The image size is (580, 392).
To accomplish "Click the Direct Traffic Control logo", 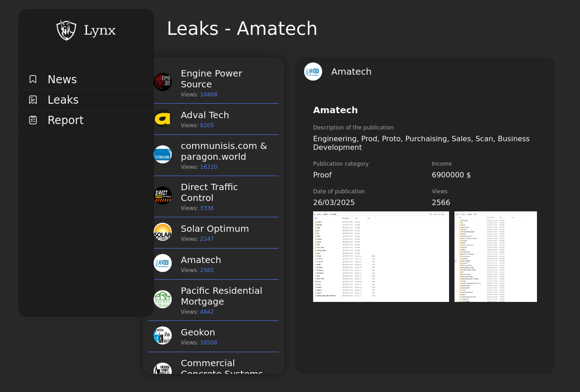I will pos(163,196).
